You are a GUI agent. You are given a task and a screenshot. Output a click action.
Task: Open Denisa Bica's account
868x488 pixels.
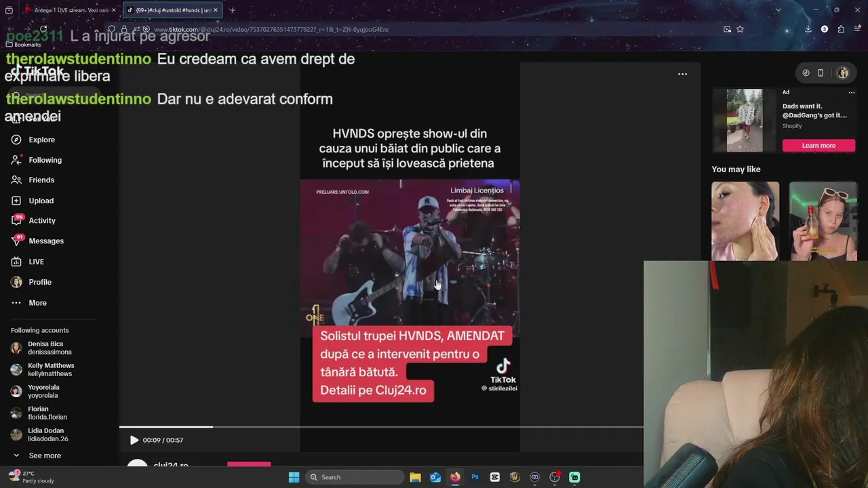click(x=41, y=348)
